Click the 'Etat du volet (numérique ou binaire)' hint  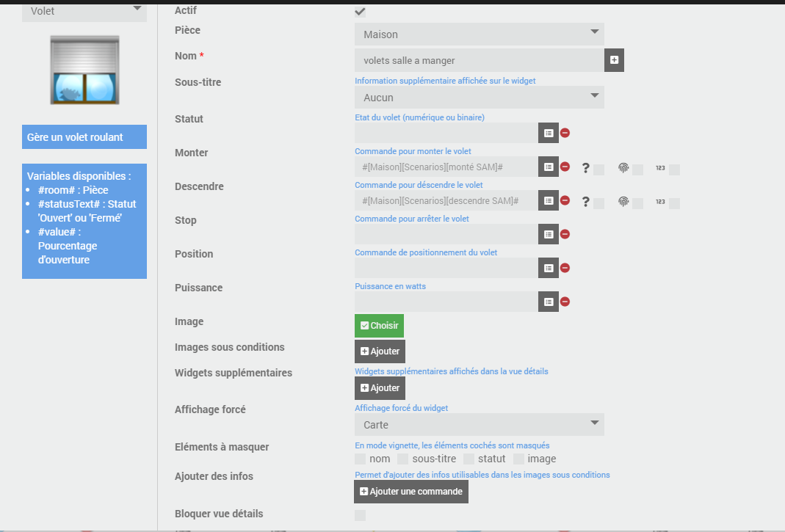coord(419,117)
